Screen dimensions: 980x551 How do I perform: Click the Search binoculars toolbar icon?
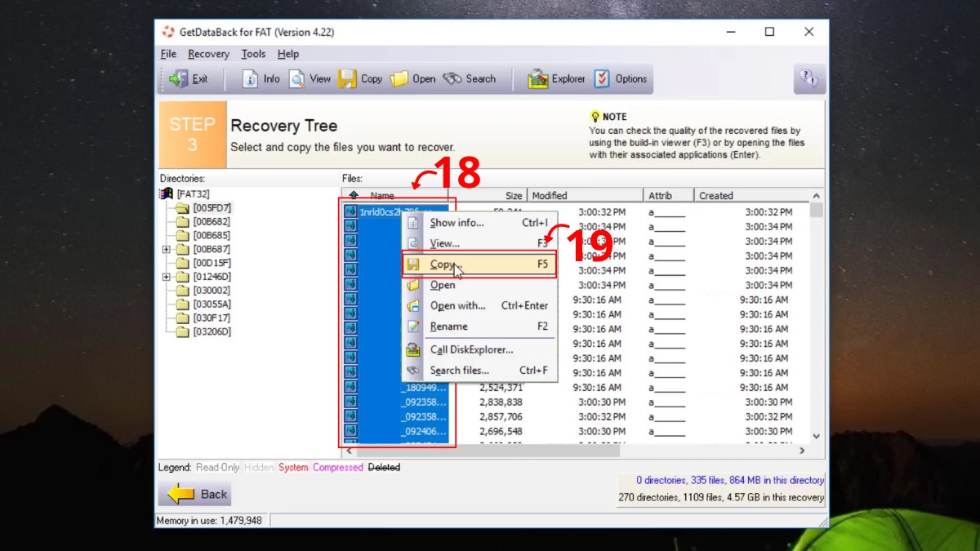point(452,79)
